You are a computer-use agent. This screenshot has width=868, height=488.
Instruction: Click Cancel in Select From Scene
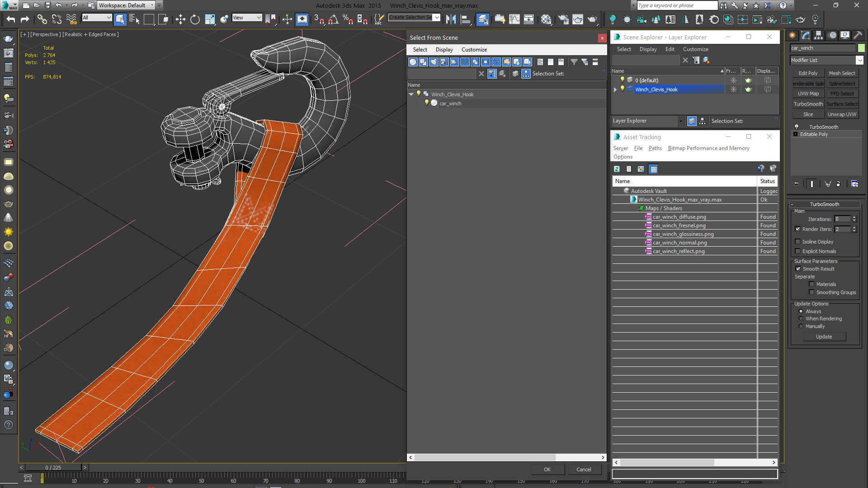coord(584,469)
